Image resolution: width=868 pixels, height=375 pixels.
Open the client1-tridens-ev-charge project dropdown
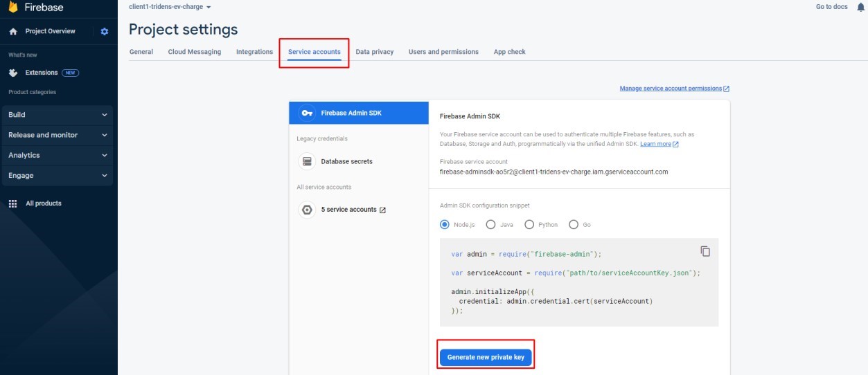tap(170, 7)
